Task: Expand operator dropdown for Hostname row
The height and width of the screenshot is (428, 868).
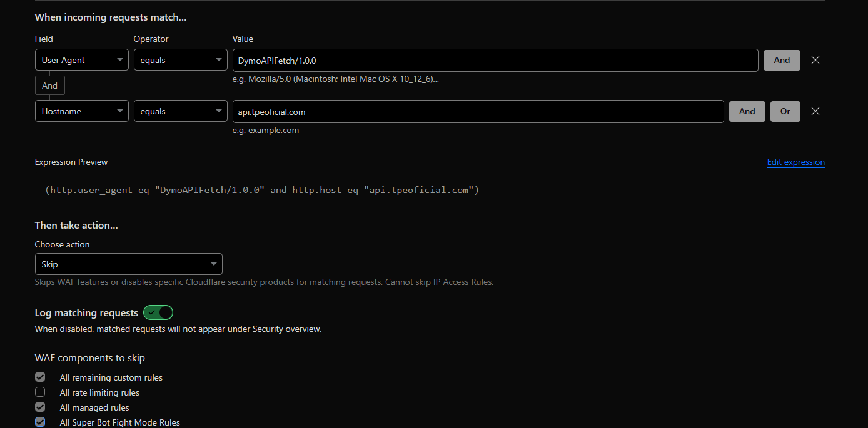Action: click(180, 111)
